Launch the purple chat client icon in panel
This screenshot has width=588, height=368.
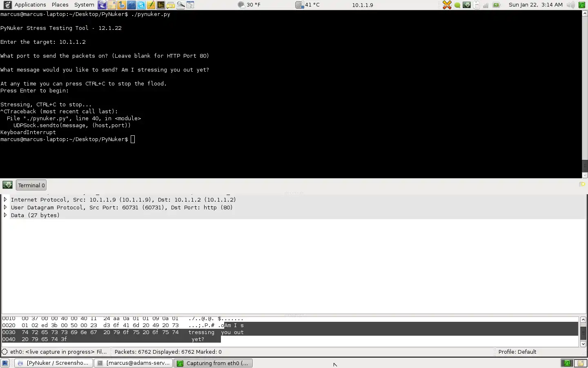click(x=102, y=5)
